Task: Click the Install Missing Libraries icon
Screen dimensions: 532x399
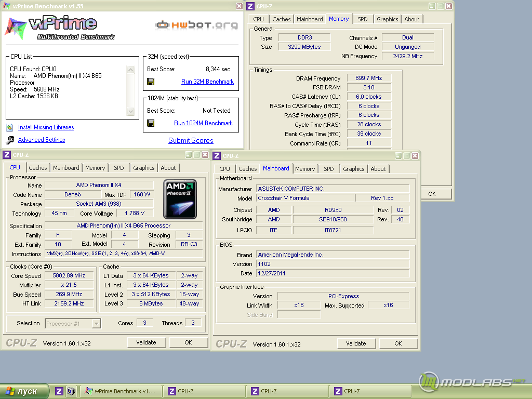Action: click(9, 127)
